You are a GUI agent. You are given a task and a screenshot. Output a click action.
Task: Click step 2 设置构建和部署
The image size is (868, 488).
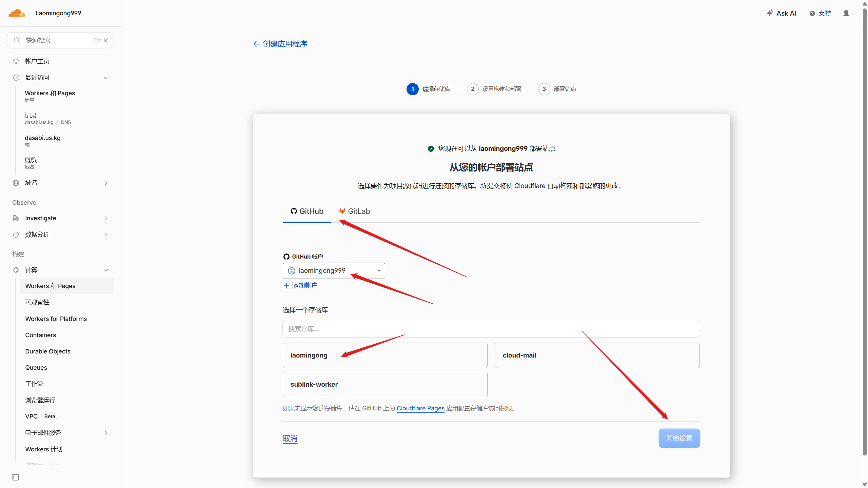point(494,89)
